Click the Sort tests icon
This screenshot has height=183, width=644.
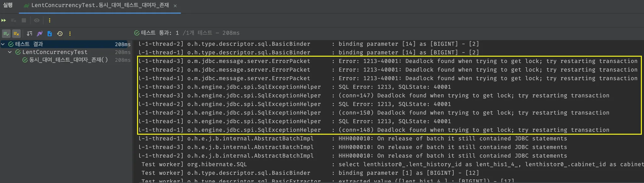pyautogui.click(x=30, y=33)
